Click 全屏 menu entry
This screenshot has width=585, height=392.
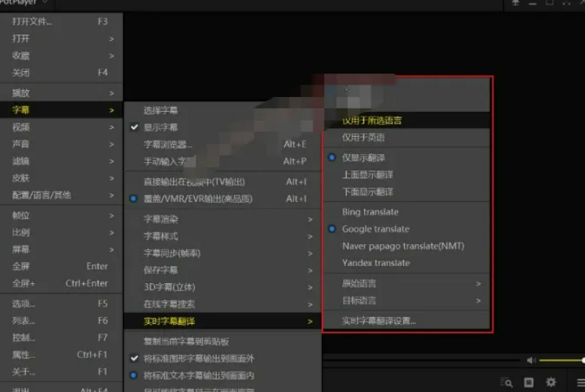tap(61, 267)
